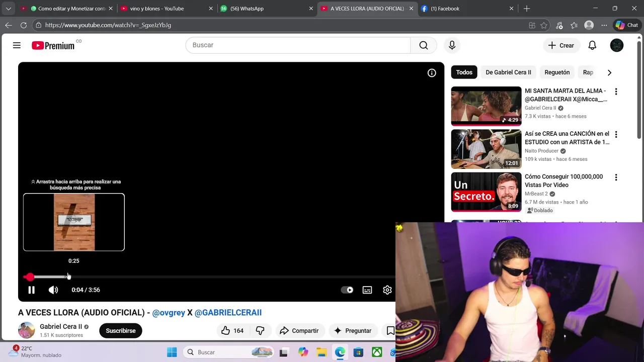The image size is (644, 362).
Task: Open browser favorites list icon
Action: [574, 25]
